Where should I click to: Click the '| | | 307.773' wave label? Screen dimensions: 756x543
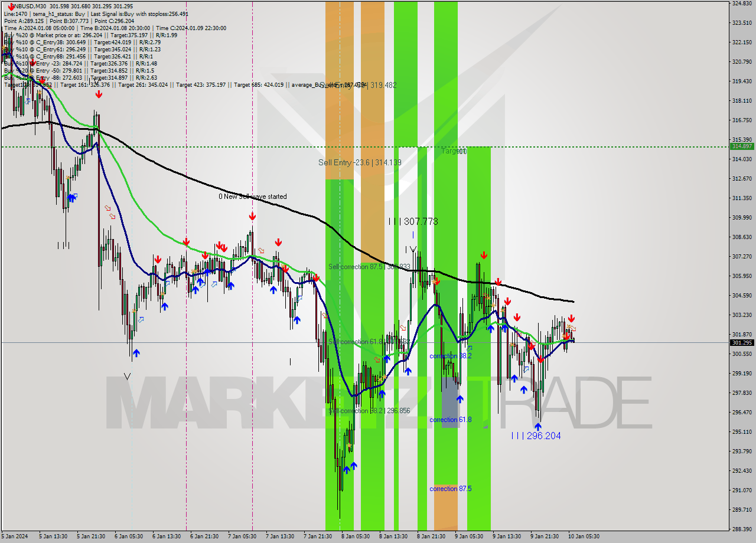pos(413,221)
